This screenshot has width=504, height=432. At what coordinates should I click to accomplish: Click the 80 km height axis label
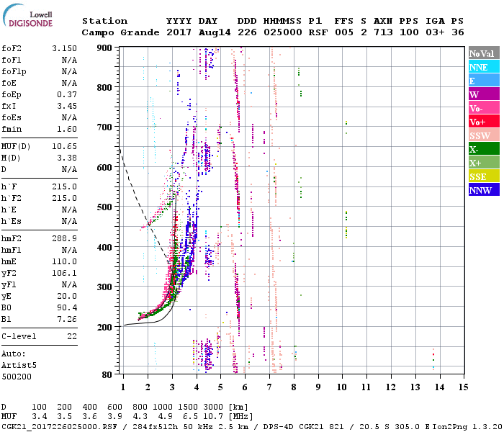(107, 375)
